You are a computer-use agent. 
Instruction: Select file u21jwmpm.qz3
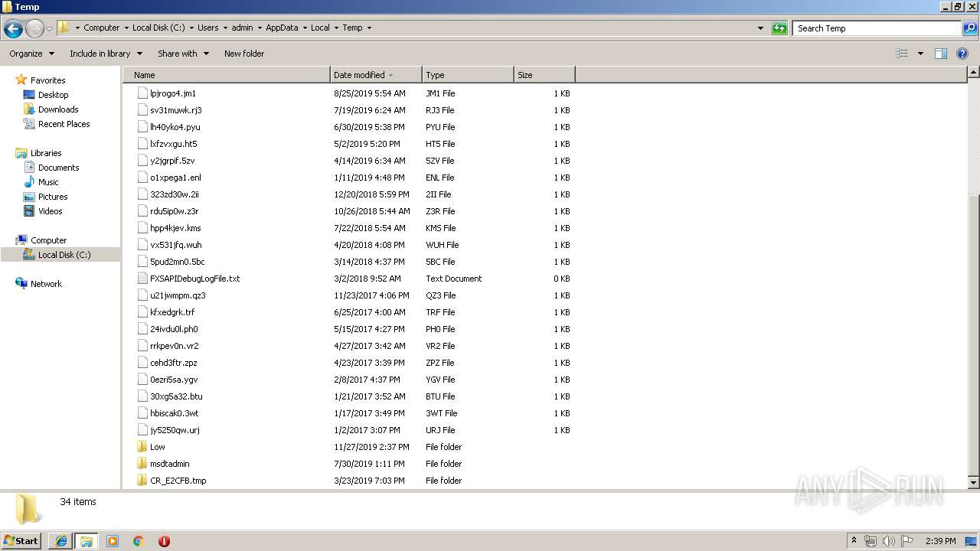178,295
